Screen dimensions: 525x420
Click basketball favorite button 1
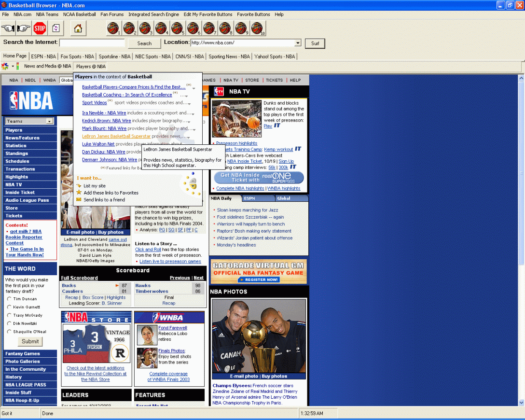(112, 28)
